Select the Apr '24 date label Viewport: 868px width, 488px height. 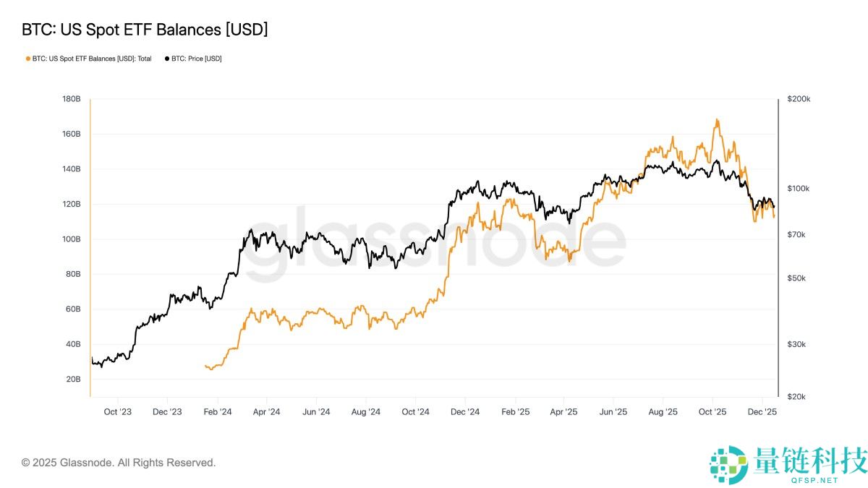(x=266, y=412)
